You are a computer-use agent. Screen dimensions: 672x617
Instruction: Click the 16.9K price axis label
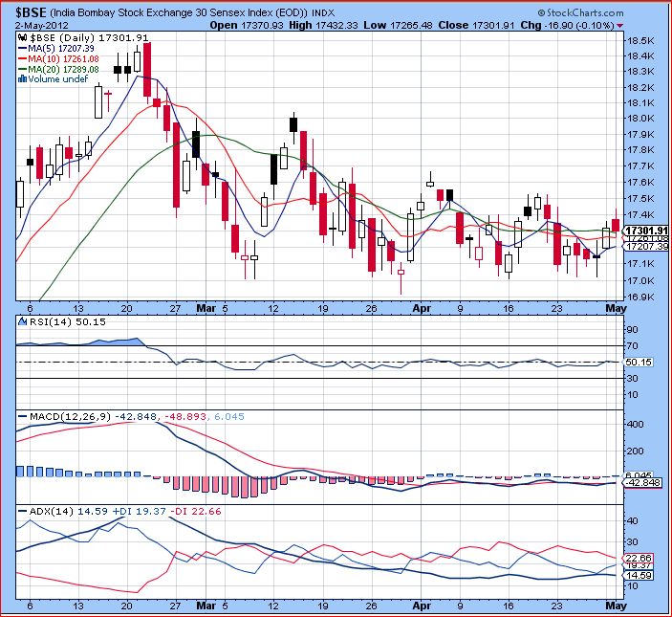640,297
